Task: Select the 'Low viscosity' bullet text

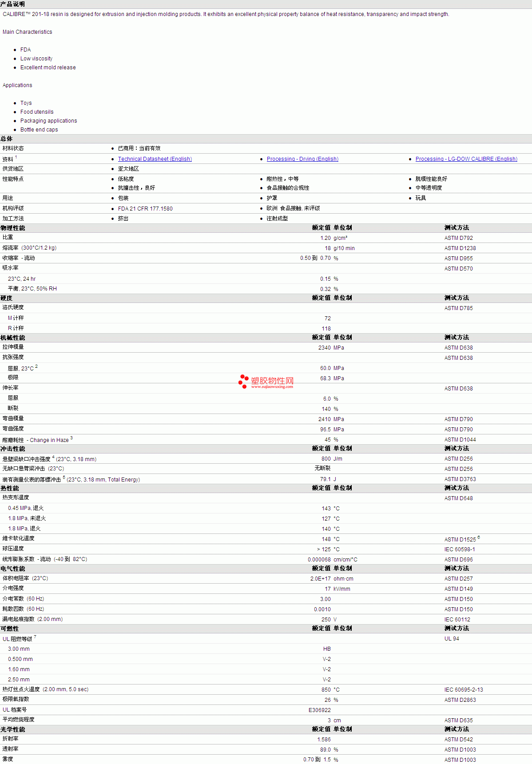Action: 36,59
